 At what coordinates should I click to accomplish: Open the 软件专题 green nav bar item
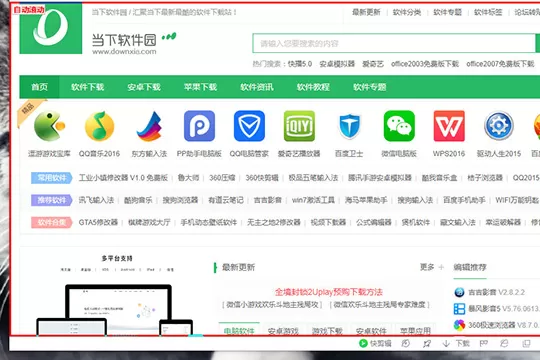tap(370, 87)
